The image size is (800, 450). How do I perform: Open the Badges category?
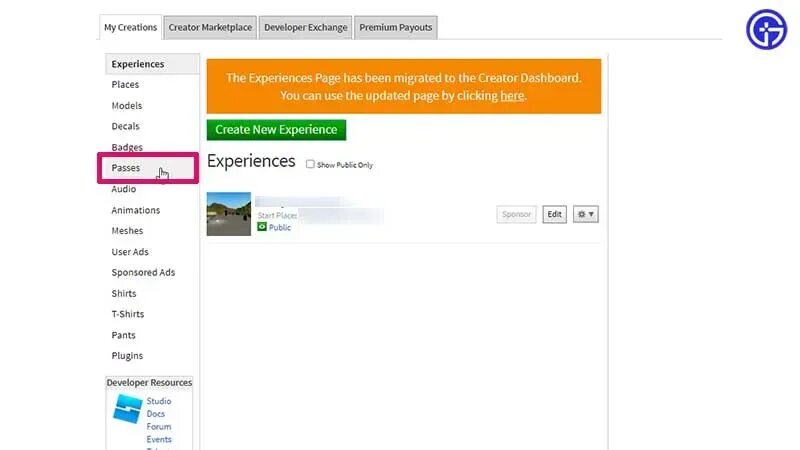127,147
